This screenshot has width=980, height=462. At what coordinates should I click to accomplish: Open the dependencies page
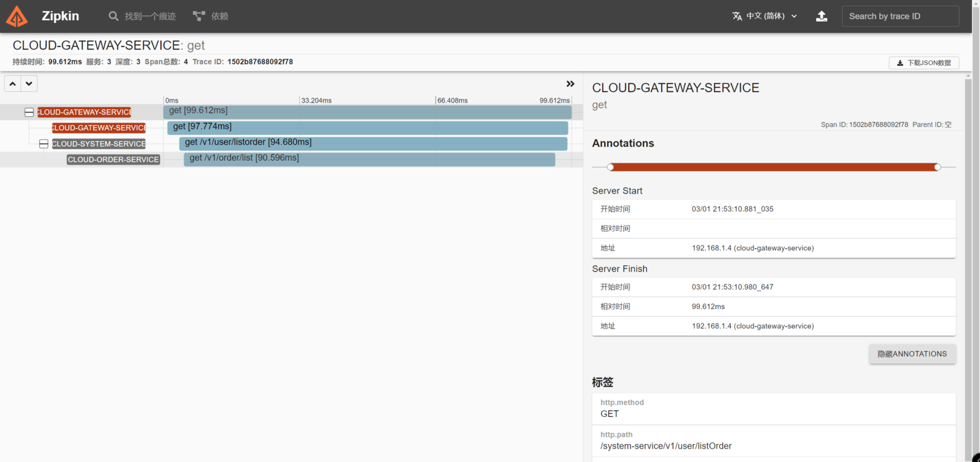pos(210,16)
